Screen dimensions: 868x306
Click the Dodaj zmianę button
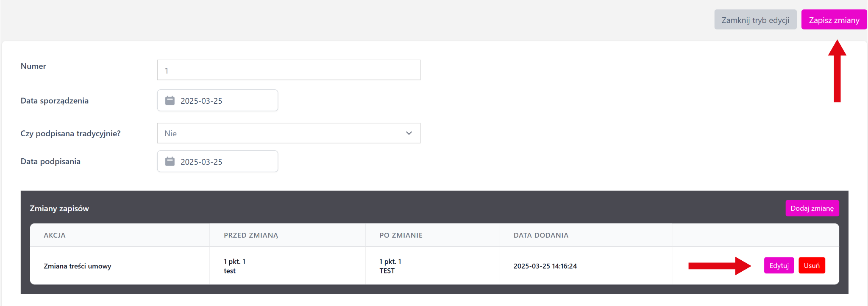click(x=812, y=208)
